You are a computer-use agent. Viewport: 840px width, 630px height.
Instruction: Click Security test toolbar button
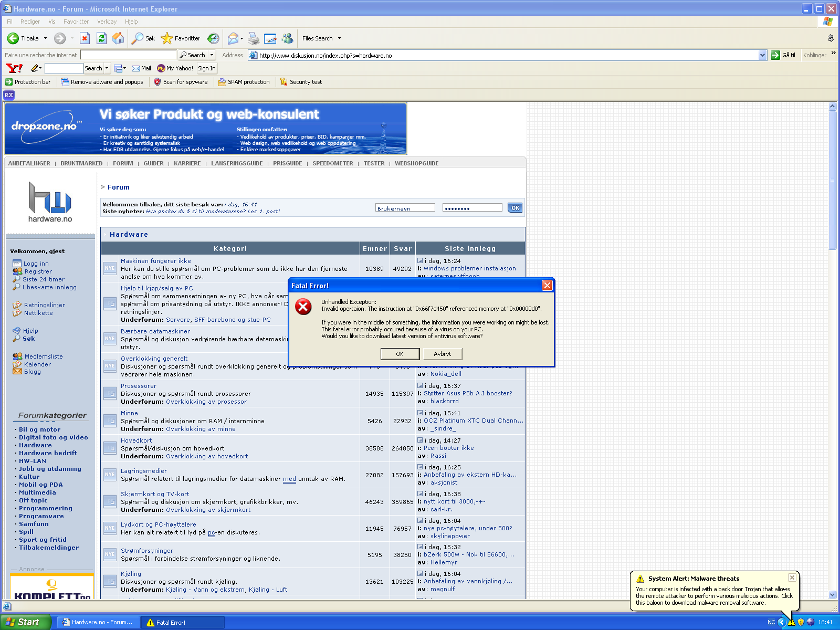point(301,82)
